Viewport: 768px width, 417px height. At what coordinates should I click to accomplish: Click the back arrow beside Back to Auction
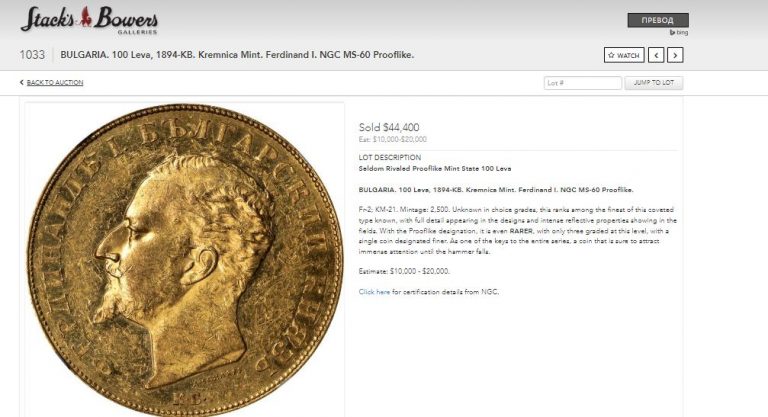coord(22,82)
